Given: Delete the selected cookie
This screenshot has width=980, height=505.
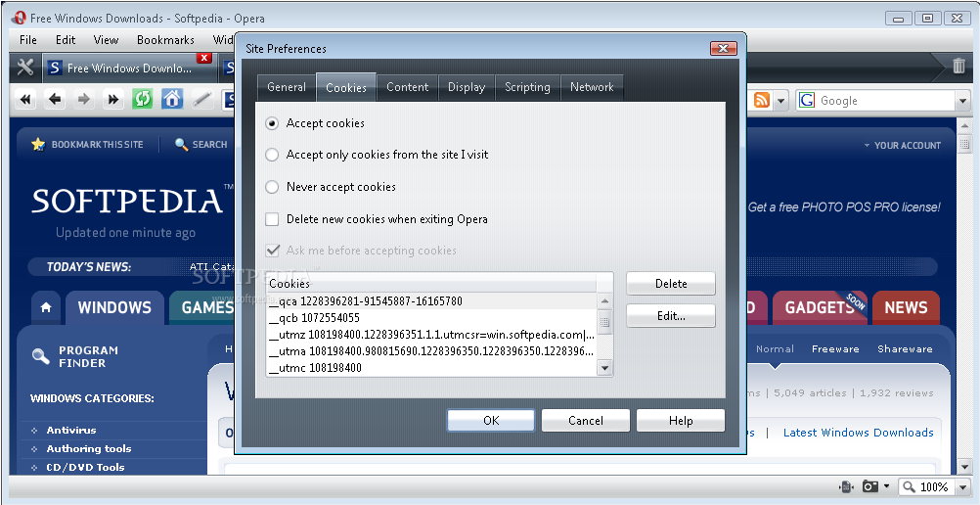Looking at the screenshot, I should [671, 284].
